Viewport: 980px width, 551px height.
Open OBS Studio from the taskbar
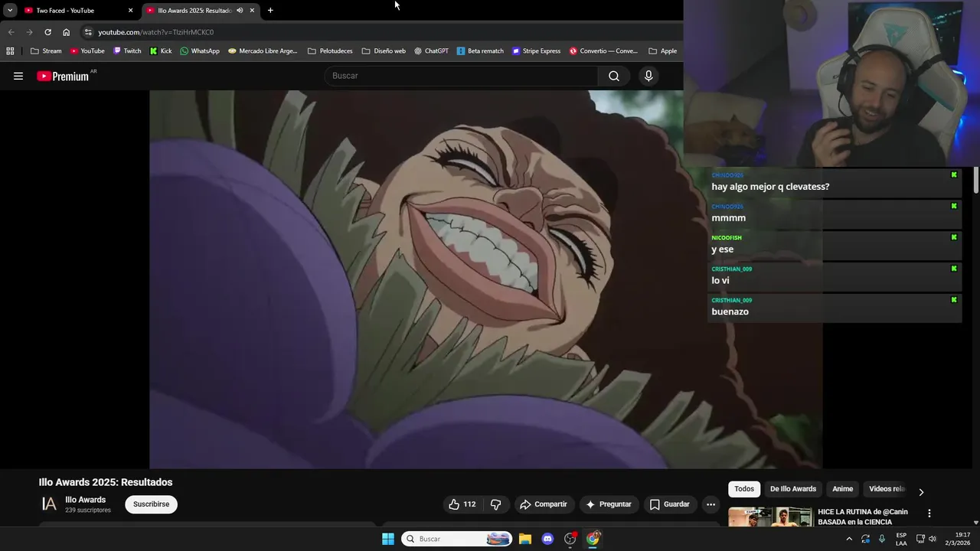pyautogui.click(x=570, y=539)
